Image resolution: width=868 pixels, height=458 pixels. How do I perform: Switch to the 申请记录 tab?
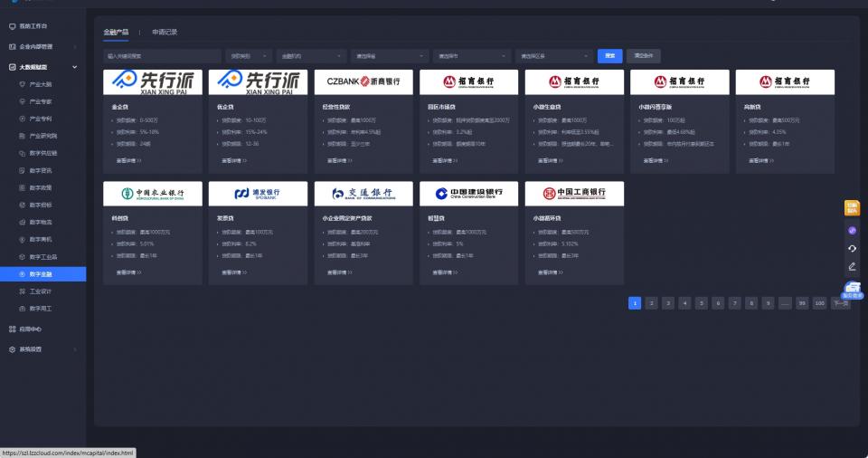point(165,33)
